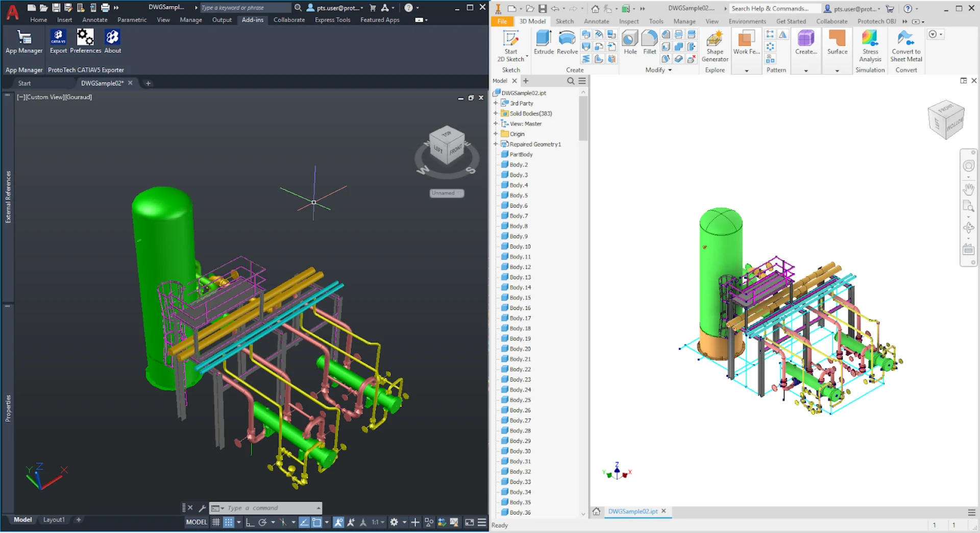Toggle grid display in AutoCAD status bar
The image size is (980, 533).
217,522
